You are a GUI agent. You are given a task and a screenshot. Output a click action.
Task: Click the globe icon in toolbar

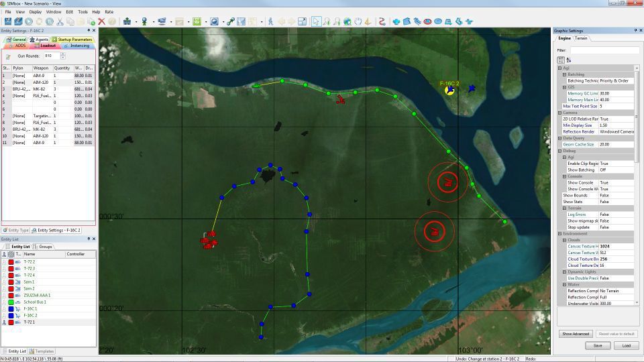(x=347, y=21)
